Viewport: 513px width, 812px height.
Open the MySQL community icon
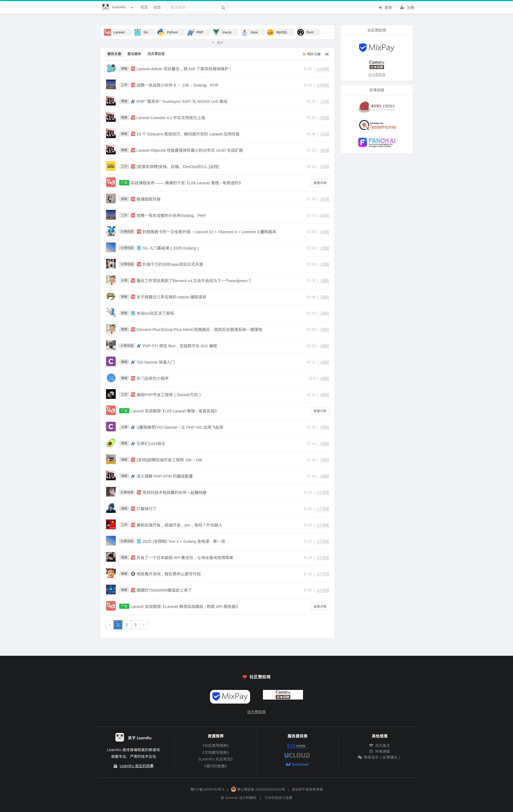[x=270, y=32]
